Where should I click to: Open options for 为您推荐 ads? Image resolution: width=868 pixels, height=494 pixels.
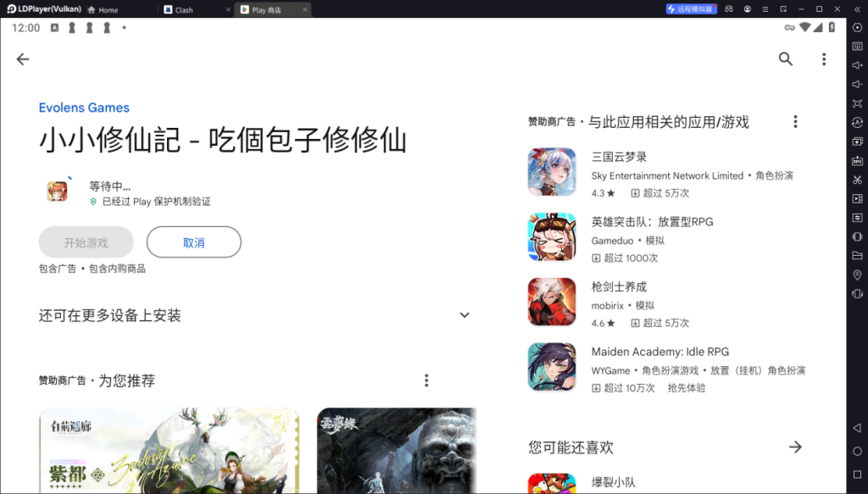(426, 380)
